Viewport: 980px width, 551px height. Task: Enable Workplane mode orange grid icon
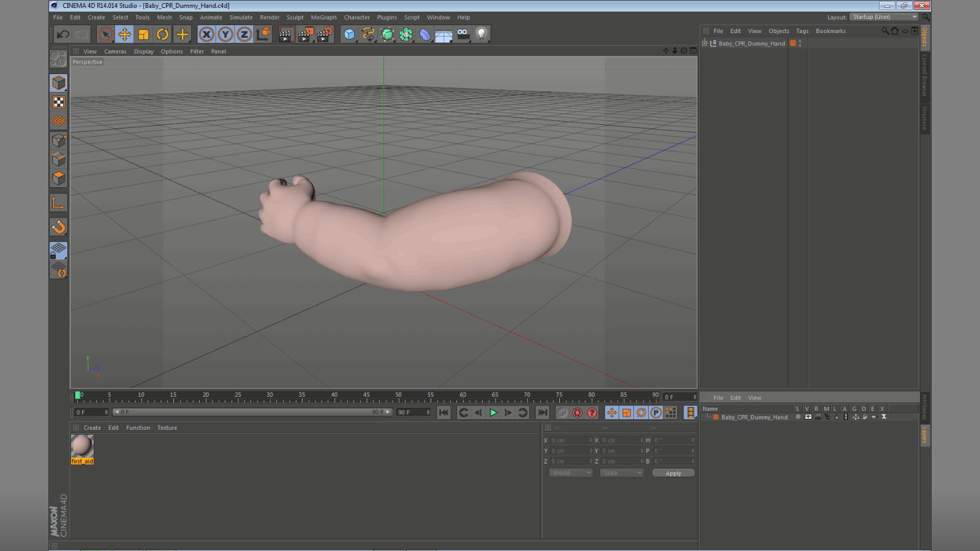[58, 121]
